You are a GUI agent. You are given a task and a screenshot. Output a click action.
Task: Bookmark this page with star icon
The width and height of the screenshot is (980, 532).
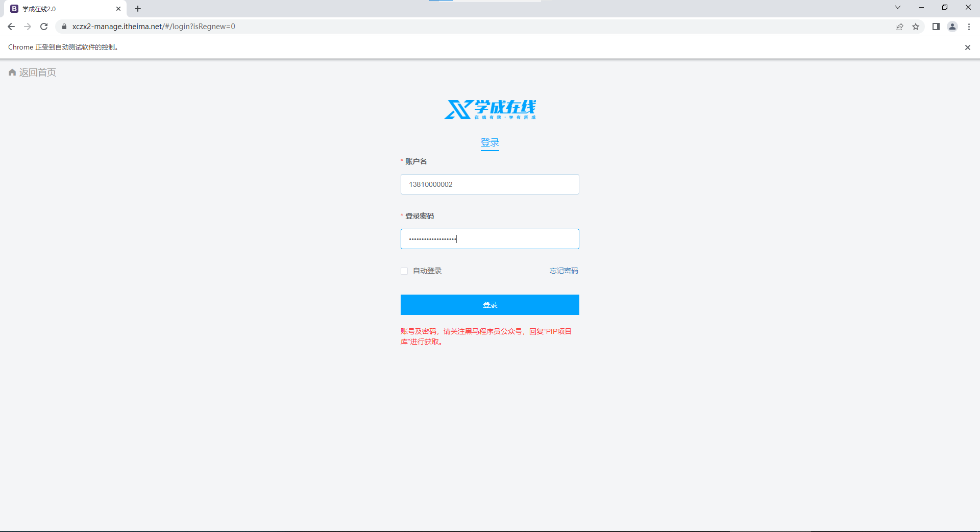(x=916, y=27)
